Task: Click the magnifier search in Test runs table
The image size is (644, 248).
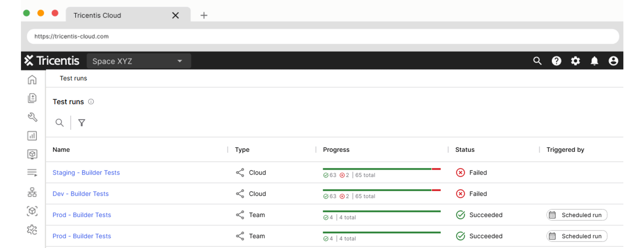Action: click(x=59, y=123)
